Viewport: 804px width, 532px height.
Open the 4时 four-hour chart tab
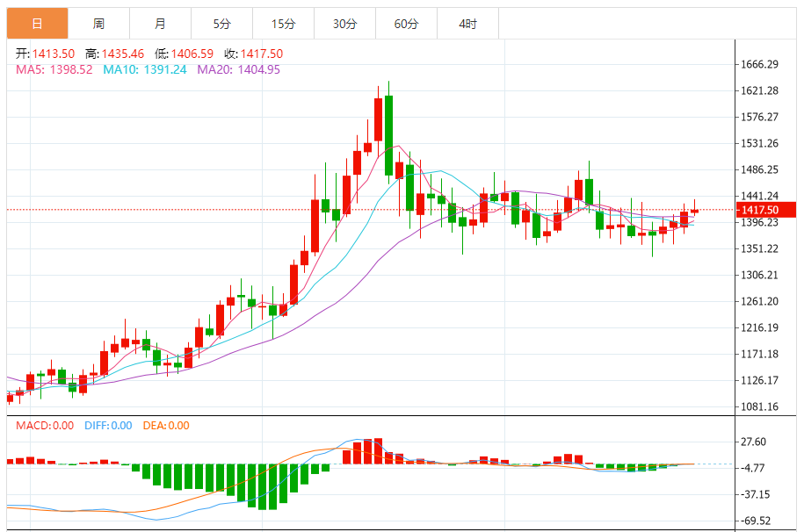click(x=467, y=24)
